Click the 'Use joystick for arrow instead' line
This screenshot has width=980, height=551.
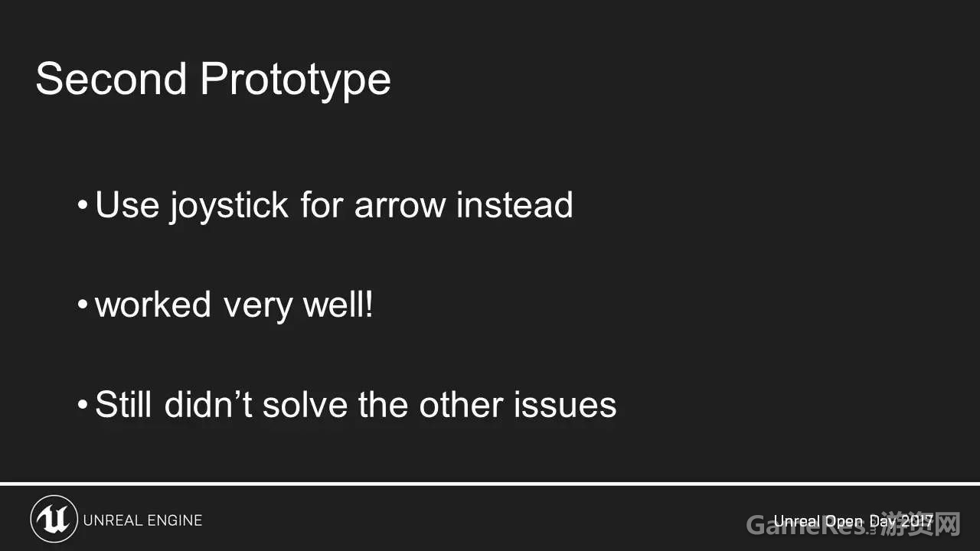click(334, 207)
